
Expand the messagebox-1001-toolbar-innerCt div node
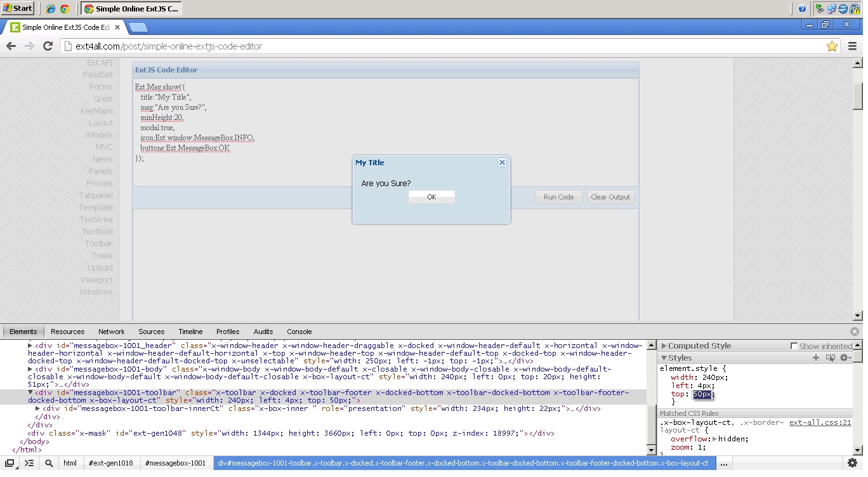coord(38,408)
